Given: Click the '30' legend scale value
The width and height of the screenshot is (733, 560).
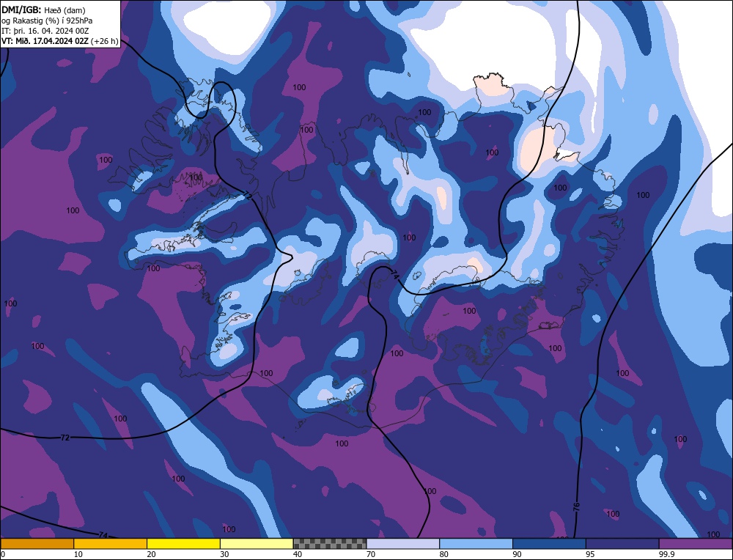Looking at the screenshot, I should (x=224, y=554).
